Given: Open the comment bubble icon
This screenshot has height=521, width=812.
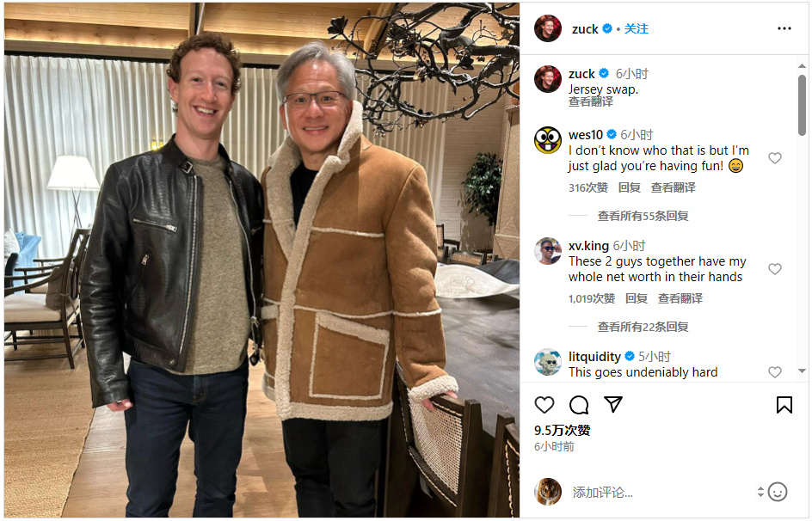Looking at the screenshot, I should click(579, 405).
